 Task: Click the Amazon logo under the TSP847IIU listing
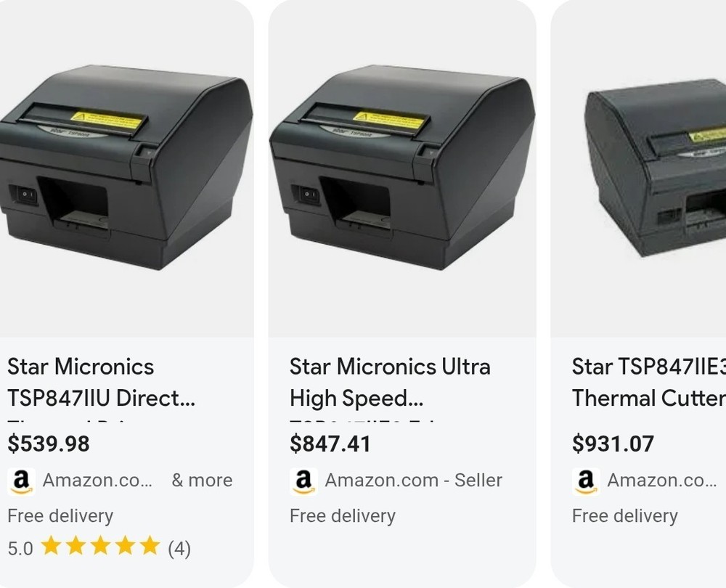21,481
